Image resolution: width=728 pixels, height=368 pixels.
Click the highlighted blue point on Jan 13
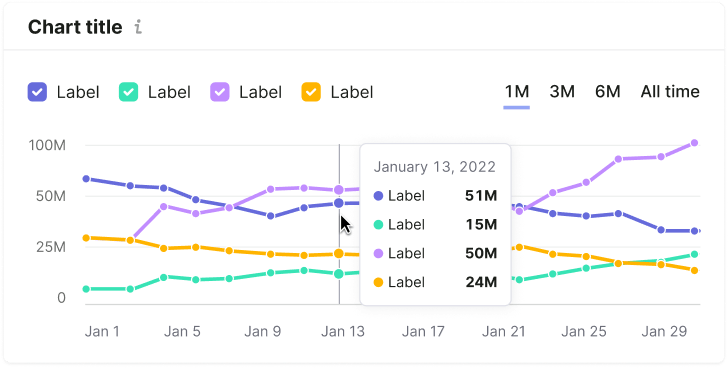click(x=339, y=203)
